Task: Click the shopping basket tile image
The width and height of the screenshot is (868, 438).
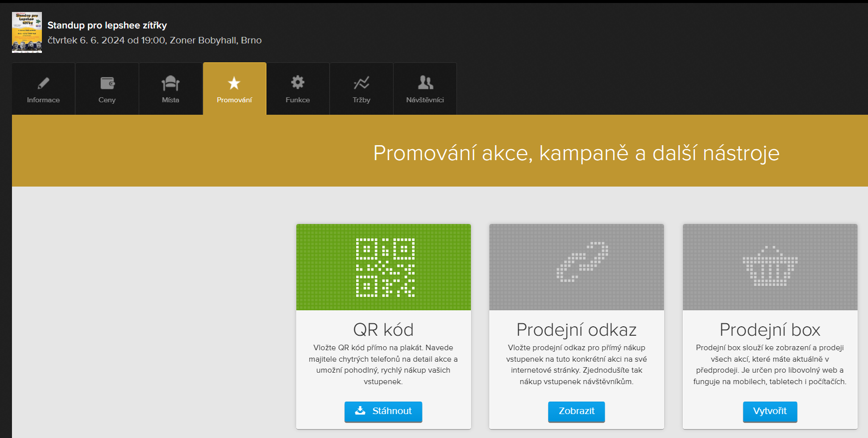Action: point(770,267)
